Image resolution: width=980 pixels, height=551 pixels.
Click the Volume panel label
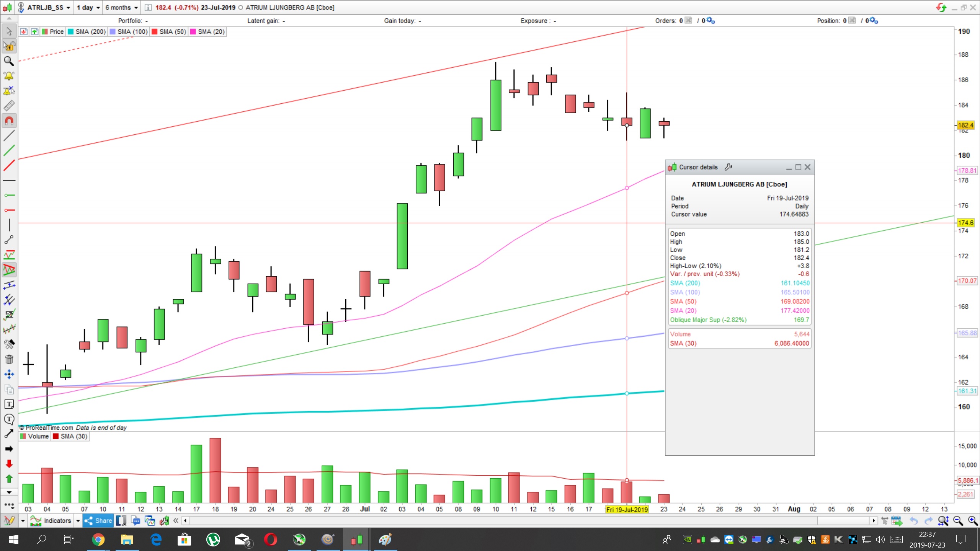coord(38,436)
